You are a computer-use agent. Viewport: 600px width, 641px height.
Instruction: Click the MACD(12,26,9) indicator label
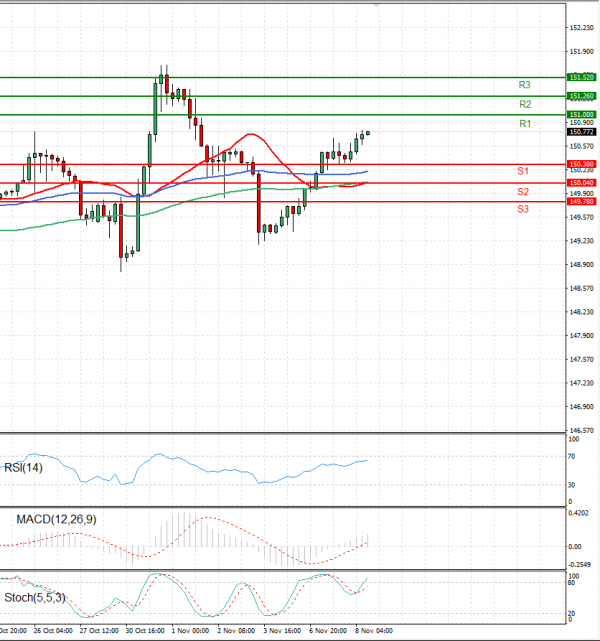(56, 520)
